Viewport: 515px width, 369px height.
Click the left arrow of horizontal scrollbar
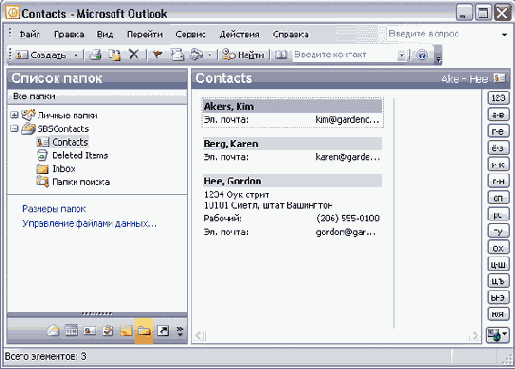[x=199, y=336]
